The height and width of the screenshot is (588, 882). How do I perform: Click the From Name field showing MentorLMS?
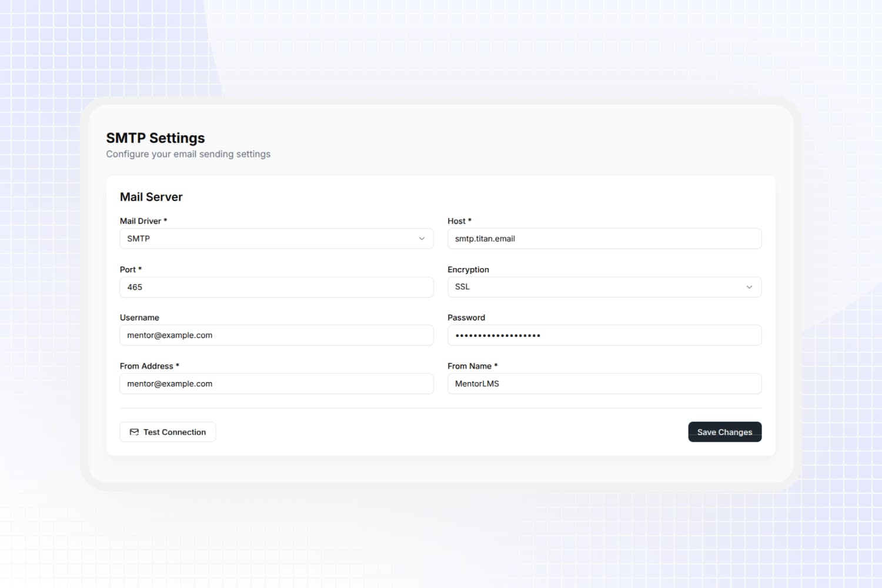tap(604, 383)
